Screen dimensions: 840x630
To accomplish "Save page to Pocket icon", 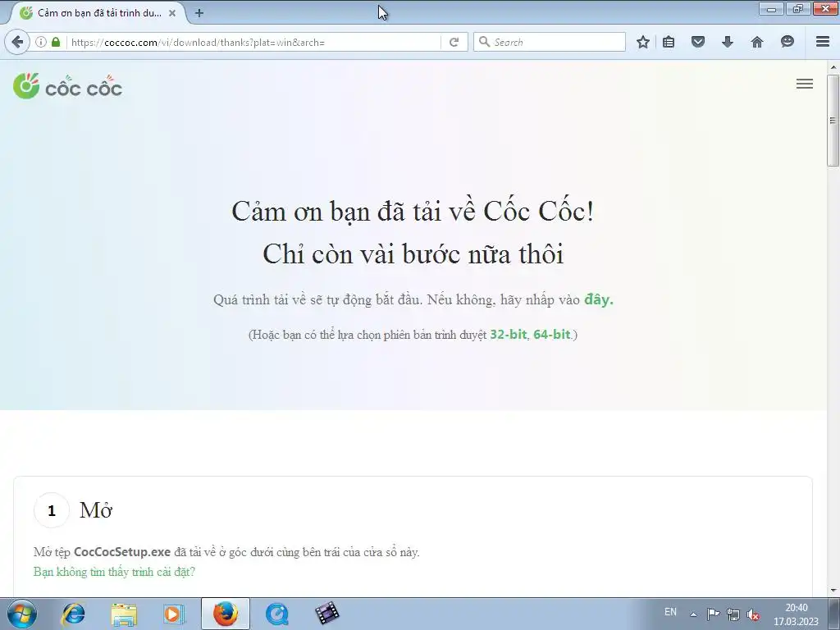I will pyautogui.click(x=697, y=42).
